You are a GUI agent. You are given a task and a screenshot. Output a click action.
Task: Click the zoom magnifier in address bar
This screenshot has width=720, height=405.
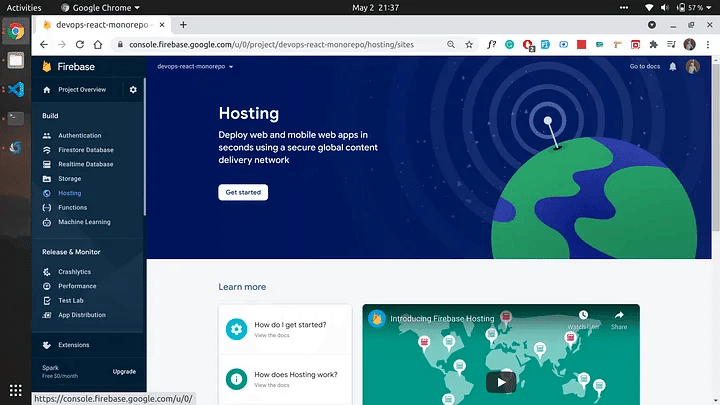tap(451, 45)
